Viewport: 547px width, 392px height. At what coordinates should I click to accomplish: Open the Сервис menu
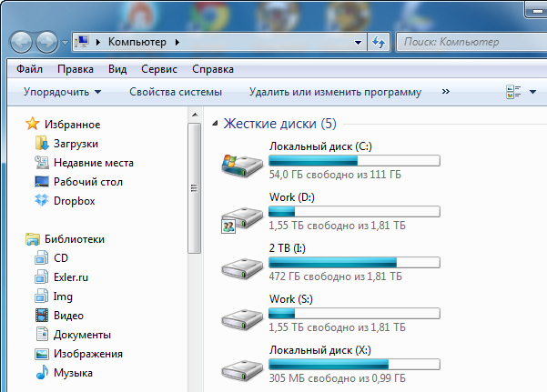[159, 69]
